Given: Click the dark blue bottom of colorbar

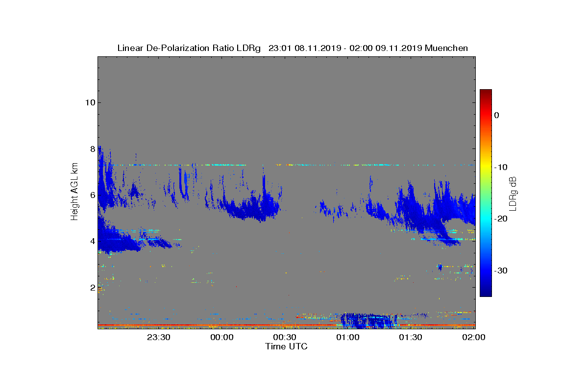Looking at the screenshot, I should coord(486,293).
